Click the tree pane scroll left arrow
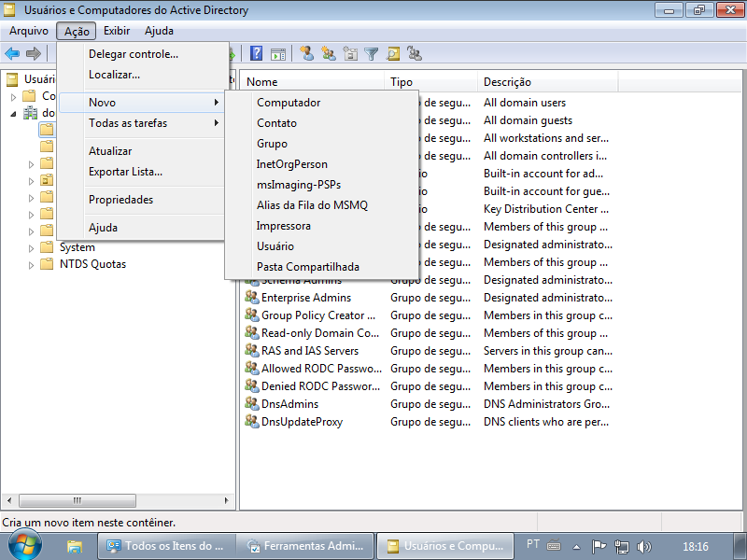Image resolution: width=747 pixels, height=560 pixels. pyautogui.click(x=9, y=500)
